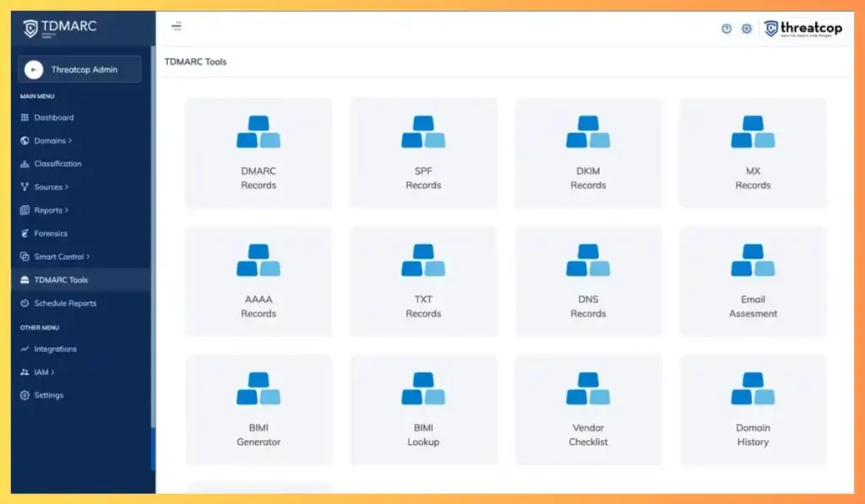Image resolution: width=865 pixels, height=504 pixels.
Task: Click the TXT Records card label
Action: point(423,306)
